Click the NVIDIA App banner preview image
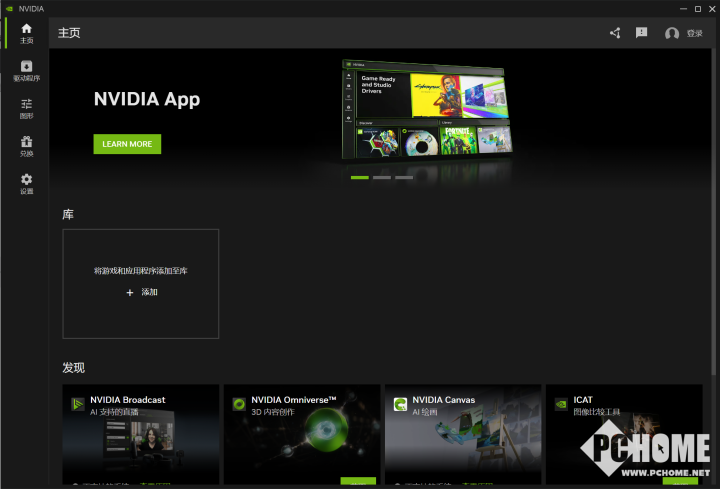Image resolution: width=720 pixels, height=489 pixels. 427,110
